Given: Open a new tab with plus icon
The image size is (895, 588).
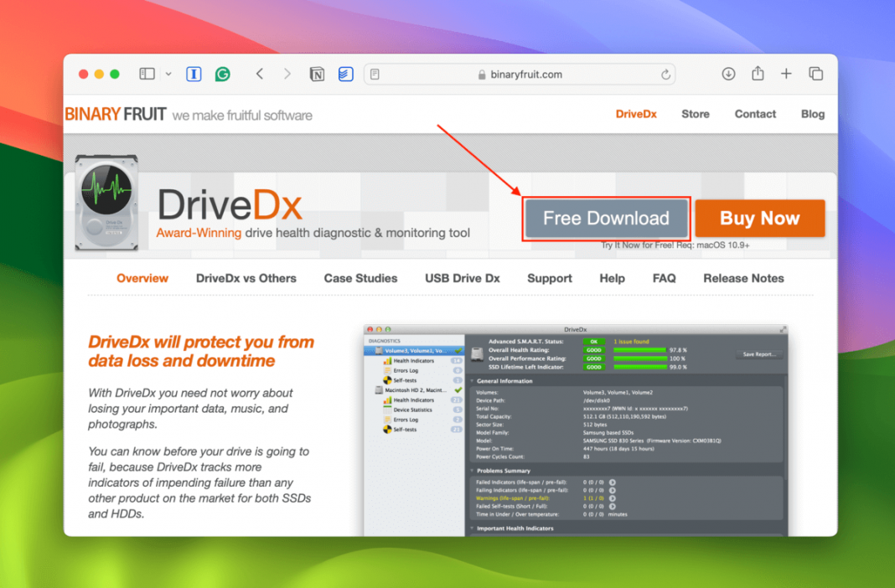Looking at the screenshot, I should 786,74.
